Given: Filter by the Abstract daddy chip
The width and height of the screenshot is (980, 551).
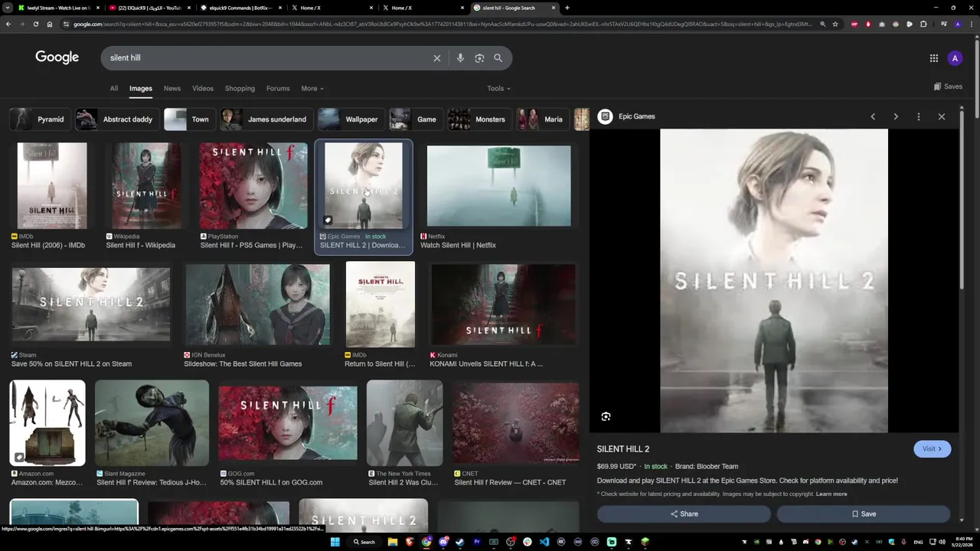Looking at the screenshot, I should point(117,119).
